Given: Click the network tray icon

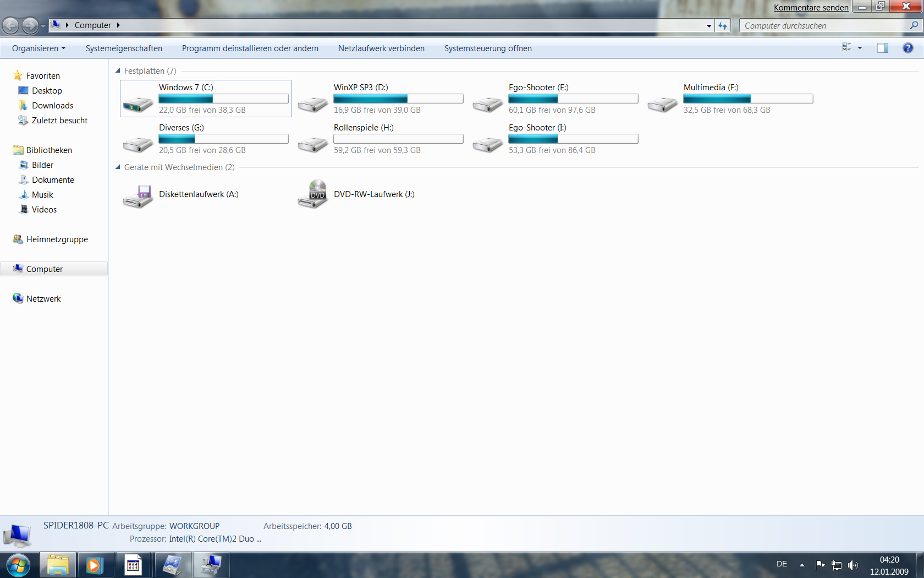Looking at the screenshot, I should click(837, 565).
